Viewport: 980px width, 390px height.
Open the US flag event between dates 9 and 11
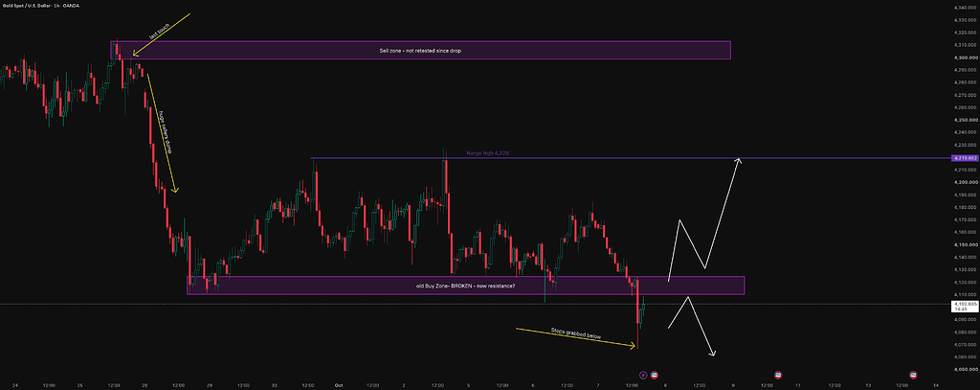tap(778, 375)
